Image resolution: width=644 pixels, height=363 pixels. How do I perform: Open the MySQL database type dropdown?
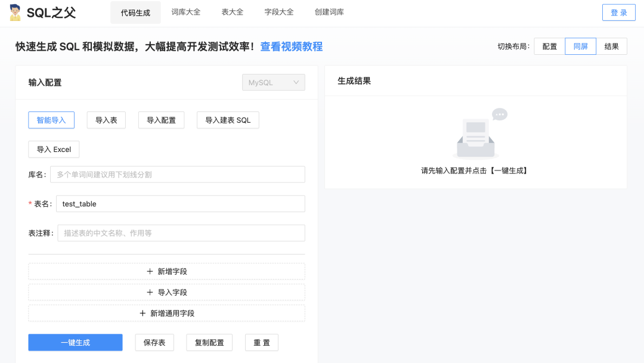273,83
